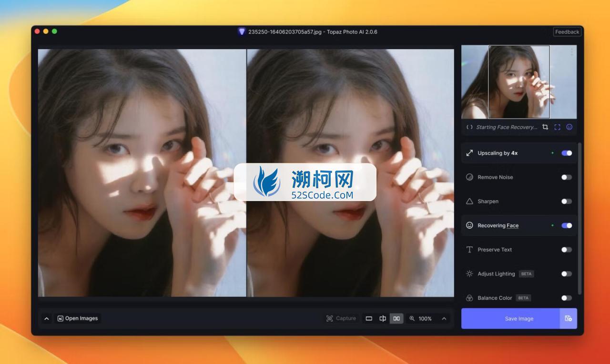Screen dimensions: 610x364
Task: Click the Preserve Text T icon
Action: [469, 250]
